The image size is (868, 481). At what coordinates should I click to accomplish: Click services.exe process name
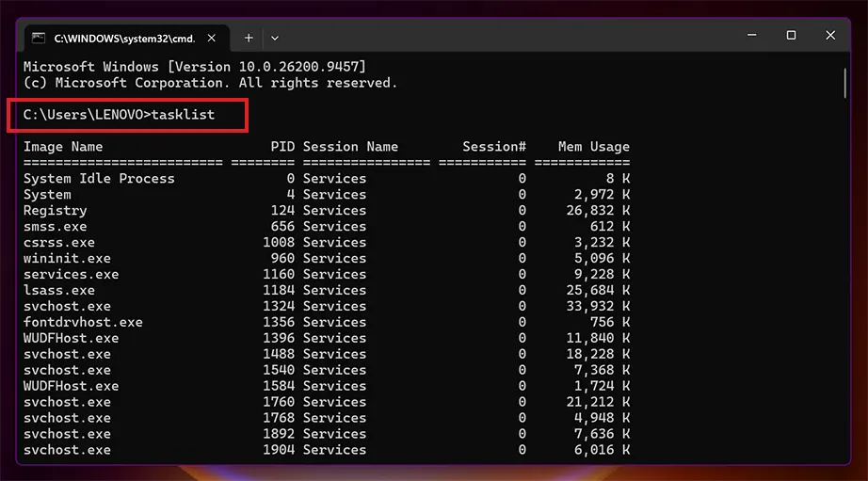(x=71, y=275)
